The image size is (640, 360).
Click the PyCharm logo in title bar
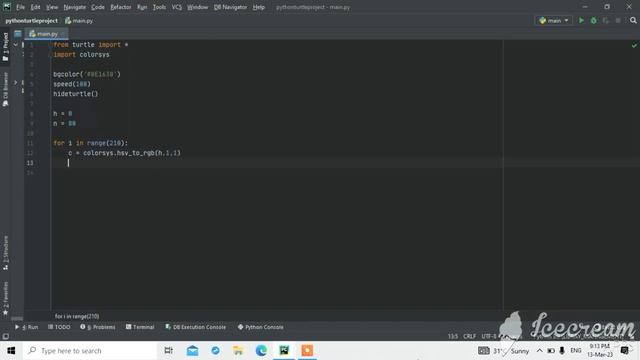click(7, 7)
